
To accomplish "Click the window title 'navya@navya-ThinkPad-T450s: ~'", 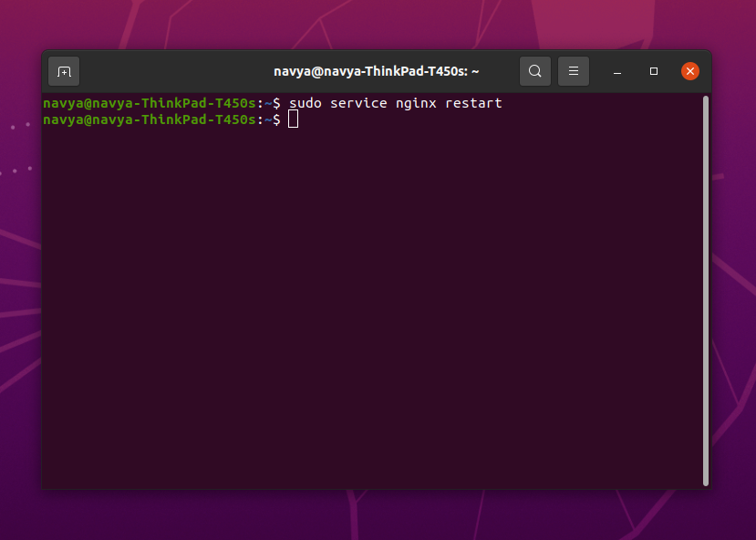I will (x=376, y=71).
